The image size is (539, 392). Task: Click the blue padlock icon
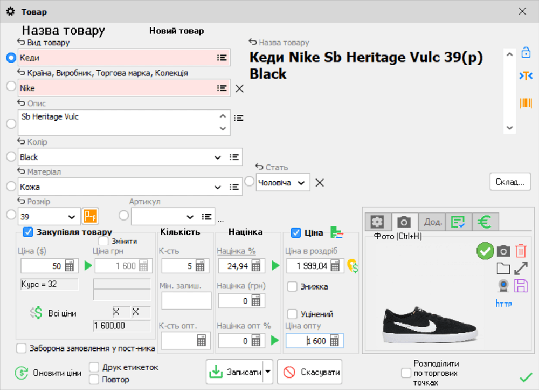(526, 53)
